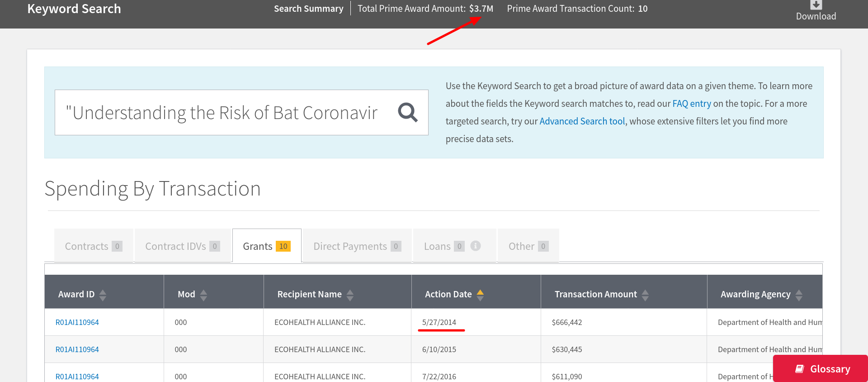This screenshot has width=868, height=382.
Task: Sort by Mod column arrows
Action: click(203, 295)
